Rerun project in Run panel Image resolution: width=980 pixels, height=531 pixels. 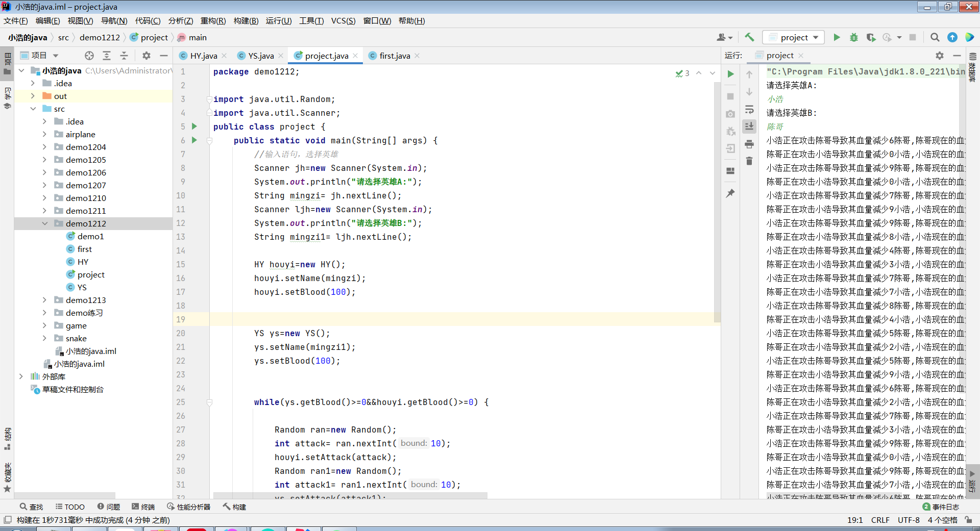pos(730,74)
